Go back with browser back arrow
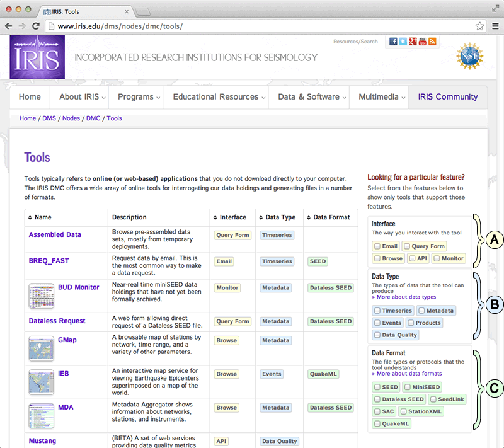 click(9, 26)
